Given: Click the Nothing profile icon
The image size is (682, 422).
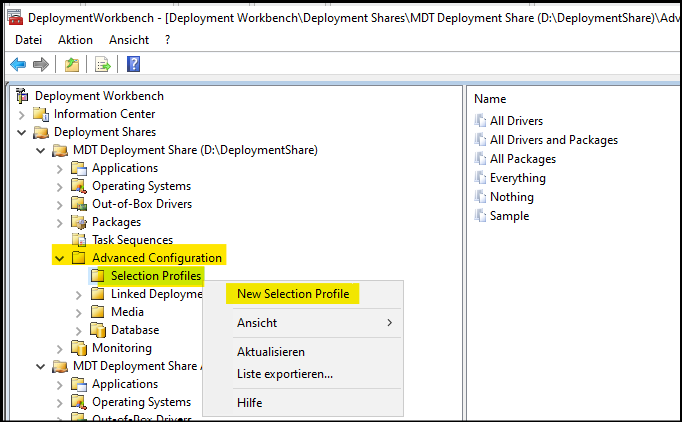Looking at the screenshot, I should [480, 197].
